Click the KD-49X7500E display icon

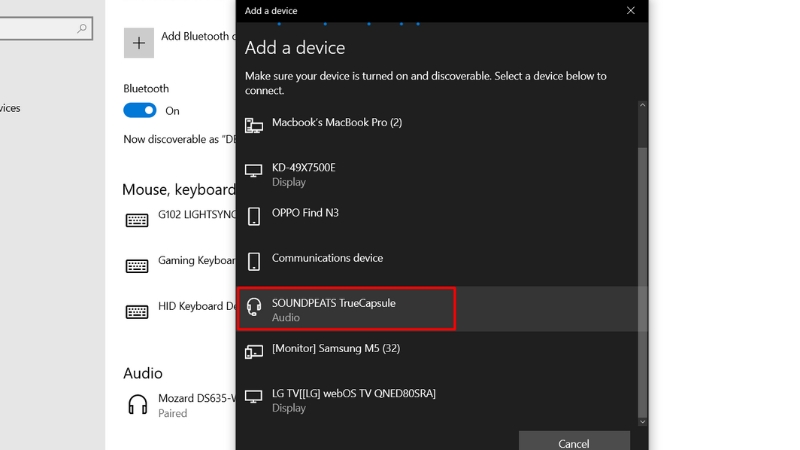pos(254,170)
